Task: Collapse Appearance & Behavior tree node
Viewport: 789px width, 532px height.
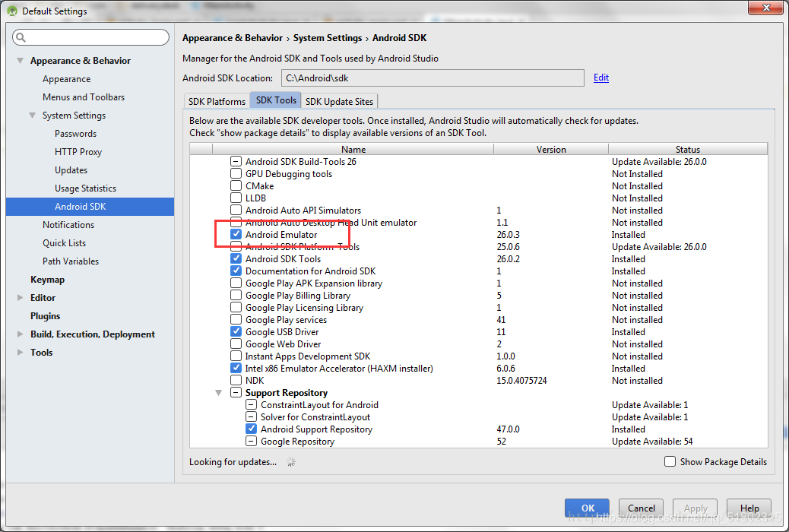Action: coord(20,61)
